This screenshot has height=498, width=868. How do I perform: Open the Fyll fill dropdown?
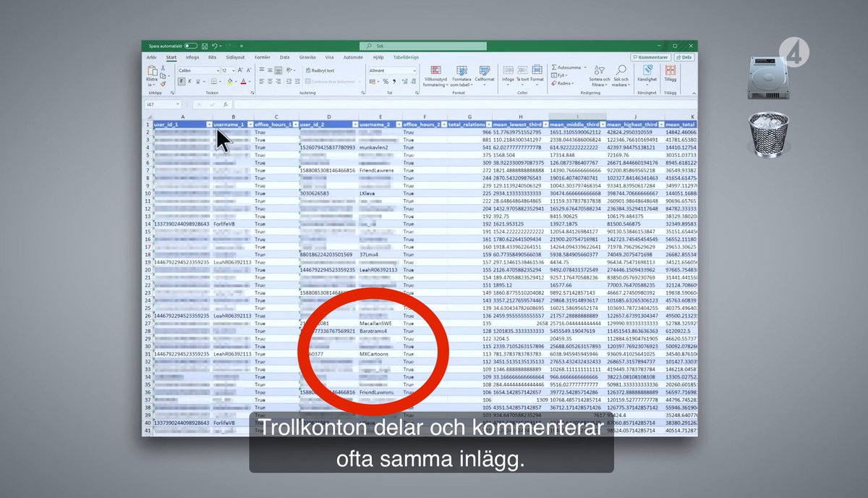tap(559, 75)
